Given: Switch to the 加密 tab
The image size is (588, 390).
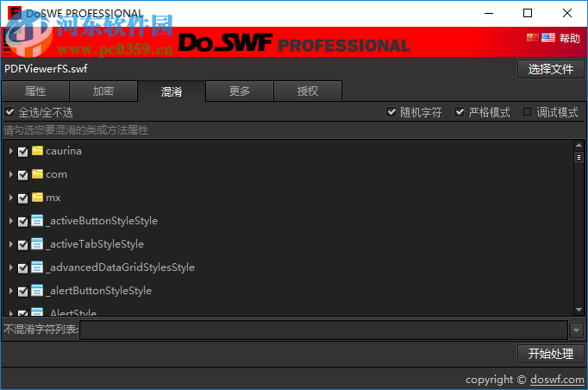Looking at the screenshot, I should [x=103, y=91].
